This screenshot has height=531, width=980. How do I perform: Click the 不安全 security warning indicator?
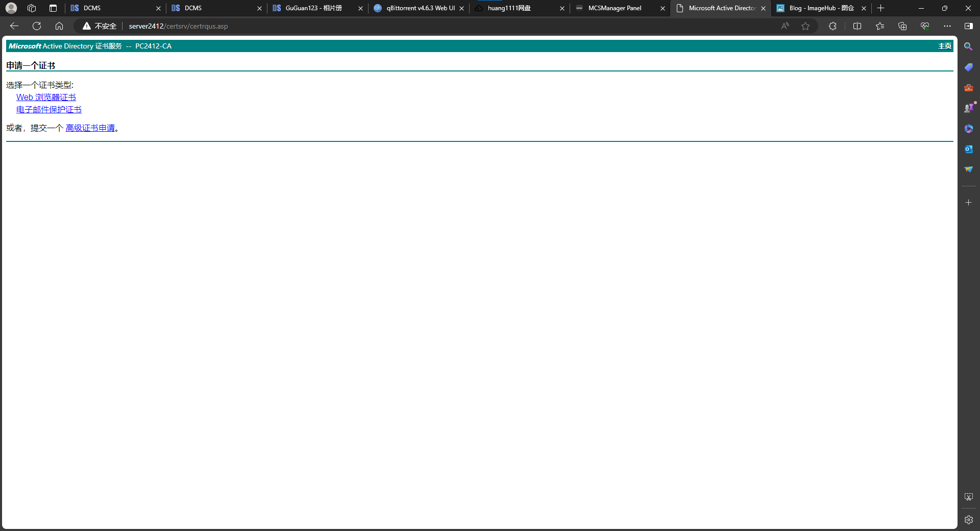click(100, 26)
